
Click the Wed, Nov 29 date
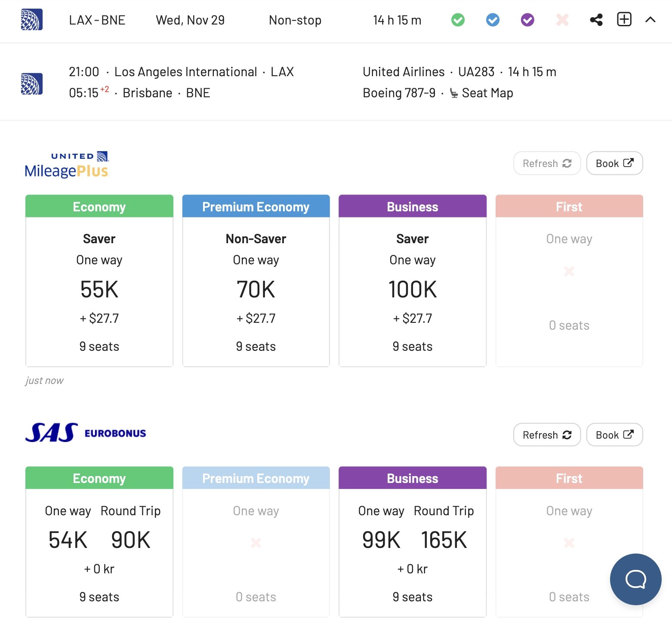(x=190, y=20)
